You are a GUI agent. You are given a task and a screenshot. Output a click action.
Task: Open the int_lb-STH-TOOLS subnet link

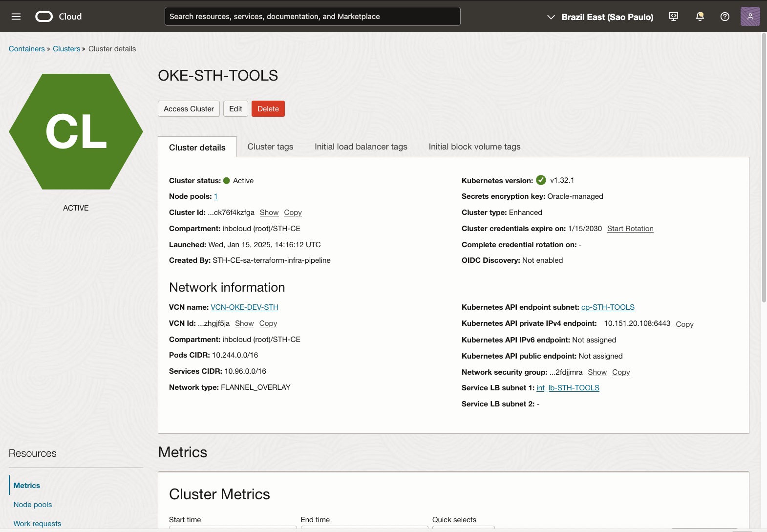568,388
